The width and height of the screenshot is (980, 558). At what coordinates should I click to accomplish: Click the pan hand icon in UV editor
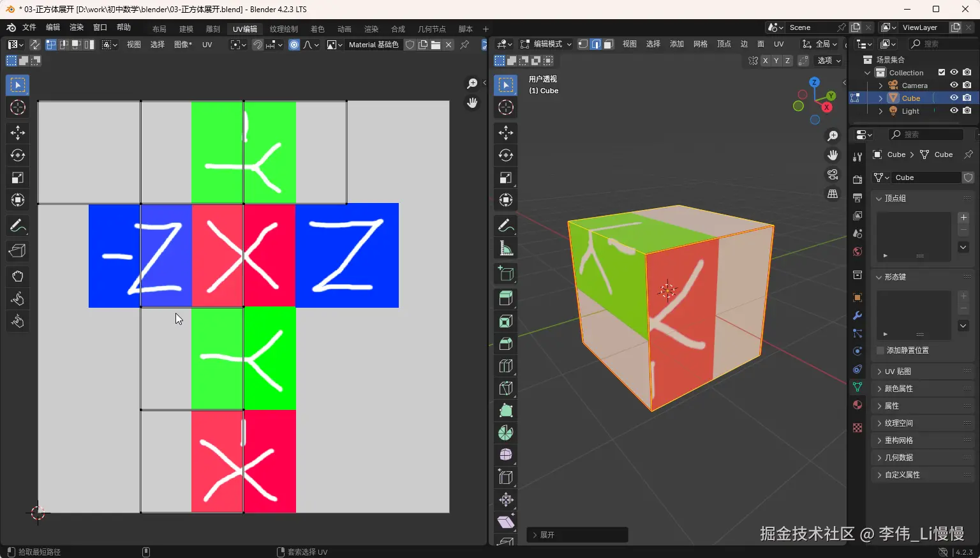tap(472, 103)
